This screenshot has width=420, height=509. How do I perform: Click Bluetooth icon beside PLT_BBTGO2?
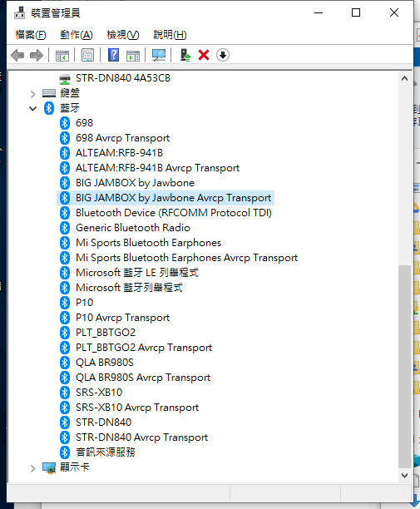[65, 333]
